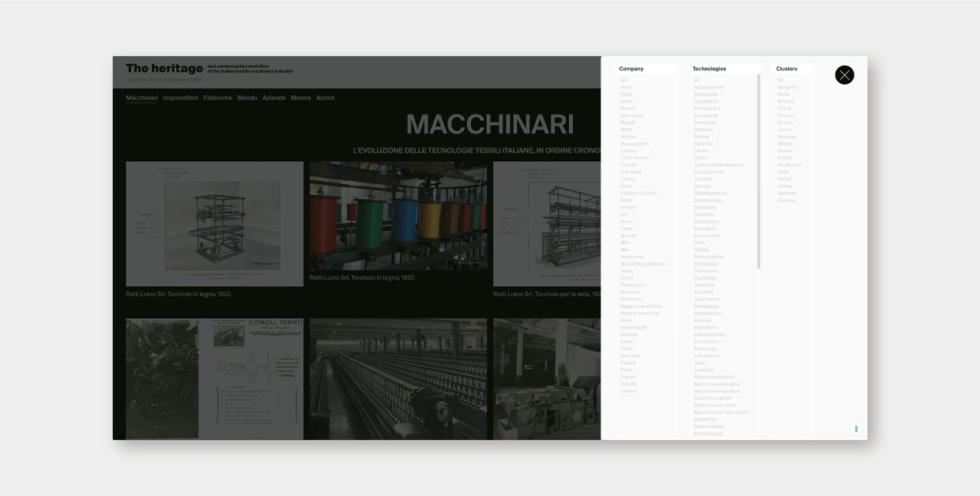Image resolution: width=980 pixels, height=496 pixels.
Task: Filter by company Delforco & villani
Action: coord(639,194)
